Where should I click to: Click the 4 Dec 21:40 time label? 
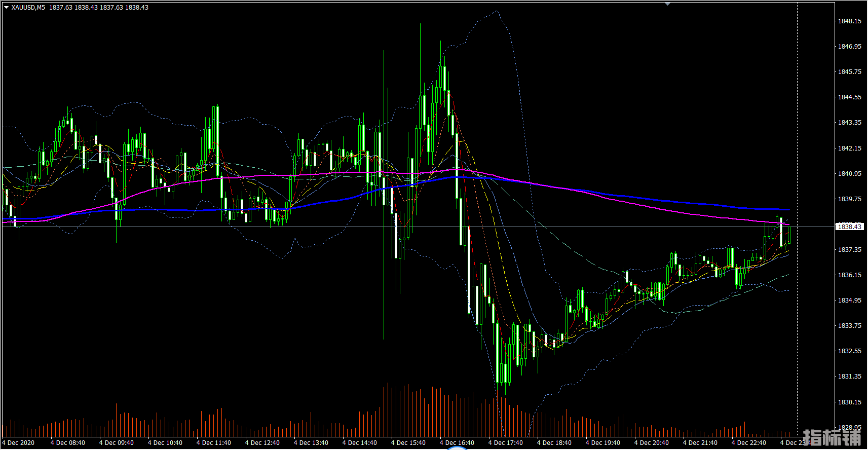tap(700, 442)
